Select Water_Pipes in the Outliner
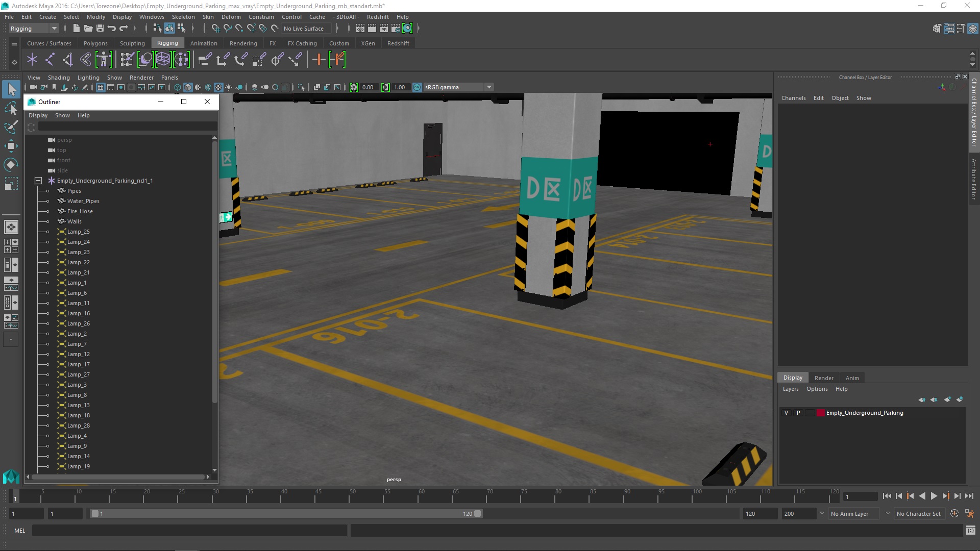This screenshot has width=980, height=551. (83, 201)
